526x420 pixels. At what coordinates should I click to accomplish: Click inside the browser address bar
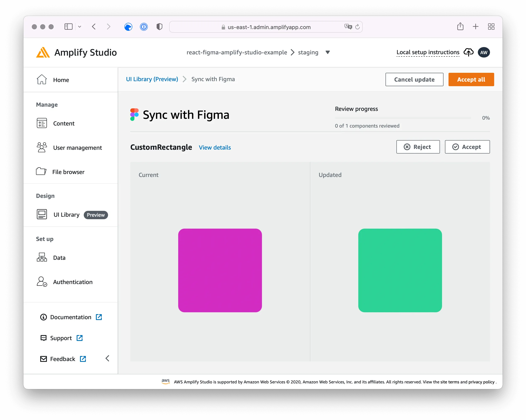click(x=266, y=27)
